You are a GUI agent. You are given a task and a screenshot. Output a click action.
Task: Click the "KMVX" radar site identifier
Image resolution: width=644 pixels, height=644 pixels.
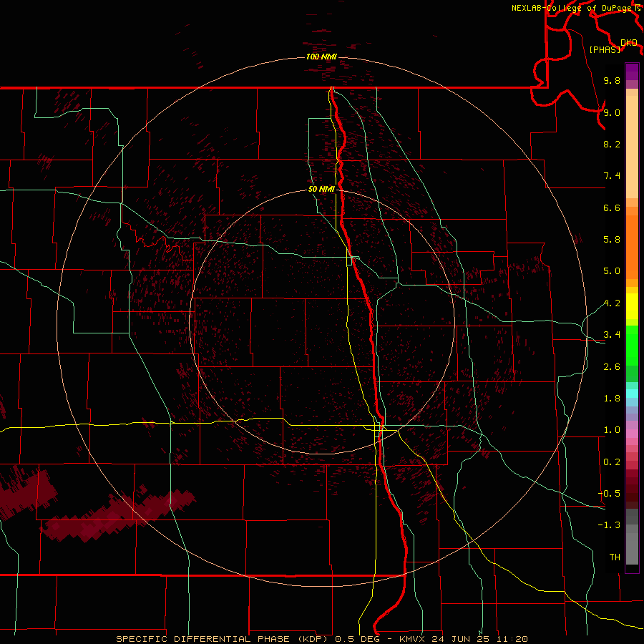(412, 639)
